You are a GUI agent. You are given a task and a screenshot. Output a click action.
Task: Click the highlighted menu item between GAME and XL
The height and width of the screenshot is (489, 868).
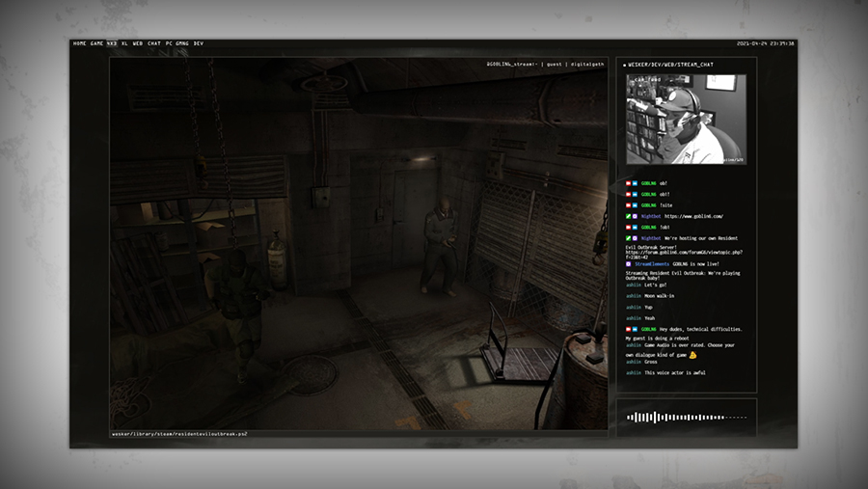[x=112, y=43]
